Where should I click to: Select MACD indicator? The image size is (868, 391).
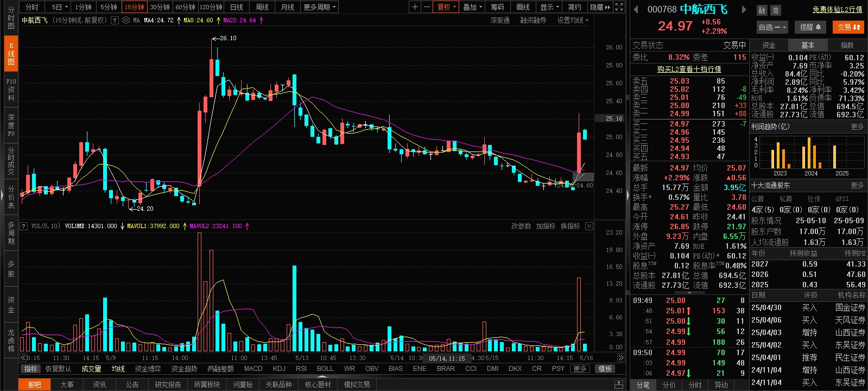click(253, 369)
